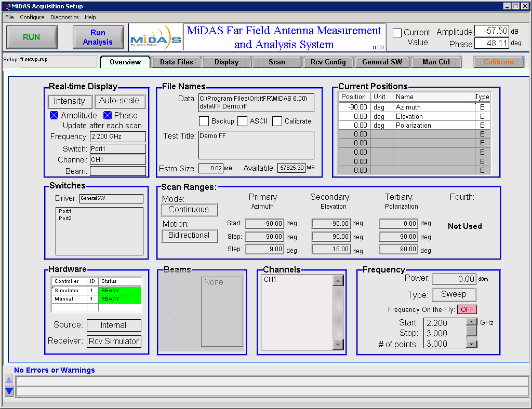The width and height of the screenshot is (532, 409).
Task: Click the Channels list scroll up arrow
Action: click(338, 280)
